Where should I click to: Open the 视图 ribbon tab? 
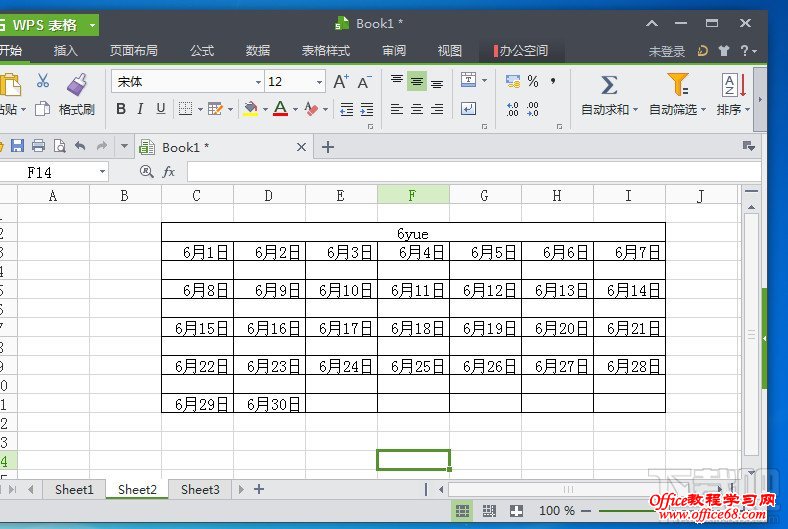(x=450, y=51)
